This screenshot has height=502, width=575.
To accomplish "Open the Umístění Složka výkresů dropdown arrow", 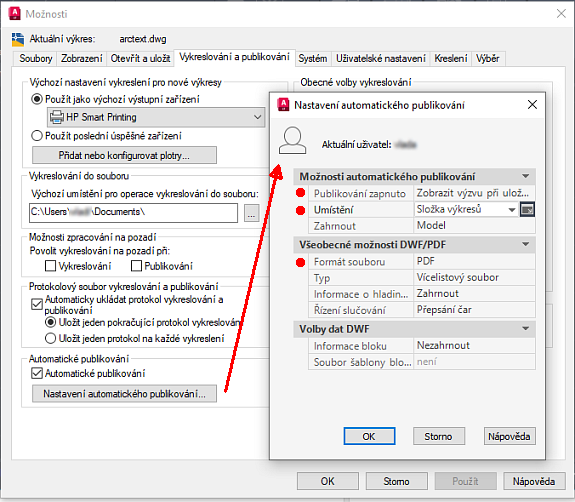I will pyautogui.click(x=512, y=210).
